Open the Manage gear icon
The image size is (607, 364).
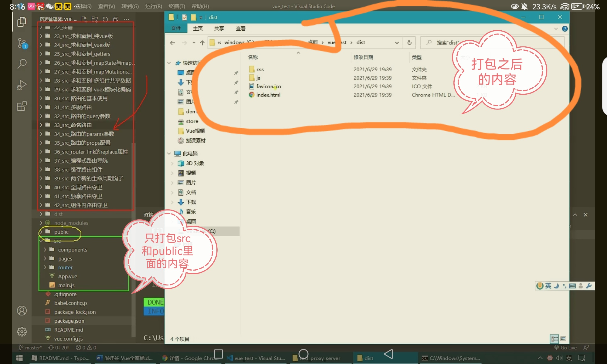pos(22,332)
